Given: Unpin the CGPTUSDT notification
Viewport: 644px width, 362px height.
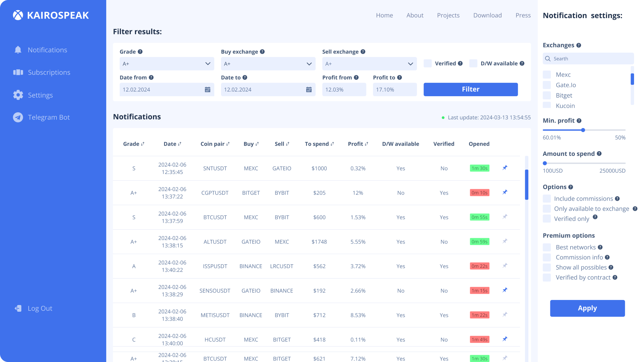Looking at the screenshot, I should tap(505, 192).
